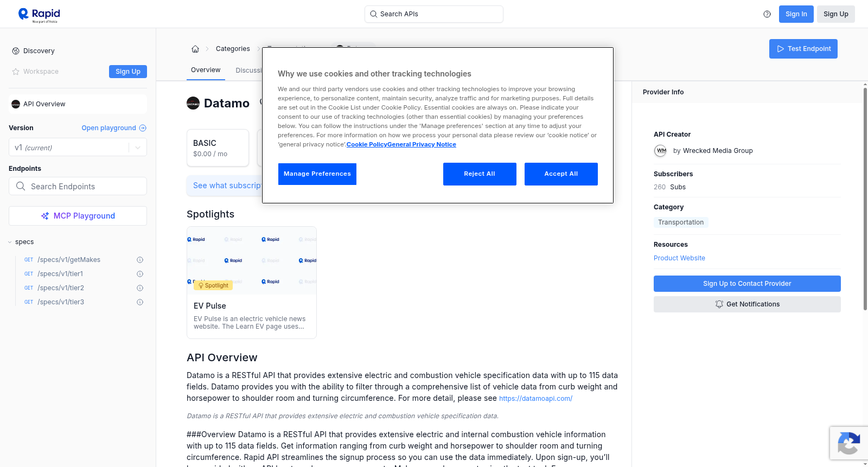Viewport: 868px width, 467px height.
Task: Click the Provider Info panel scrollbar
Action: pos(865,198)
